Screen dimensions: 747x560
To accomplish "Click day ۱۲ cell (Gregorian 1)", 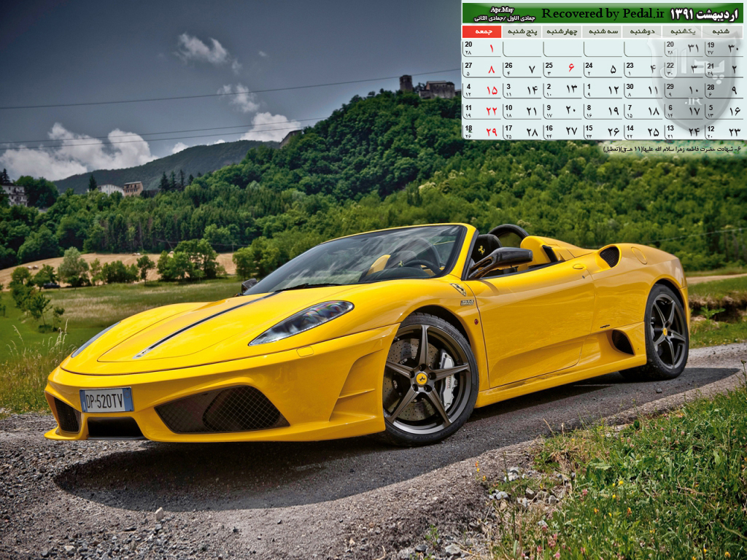I will (x=603, y=90).
